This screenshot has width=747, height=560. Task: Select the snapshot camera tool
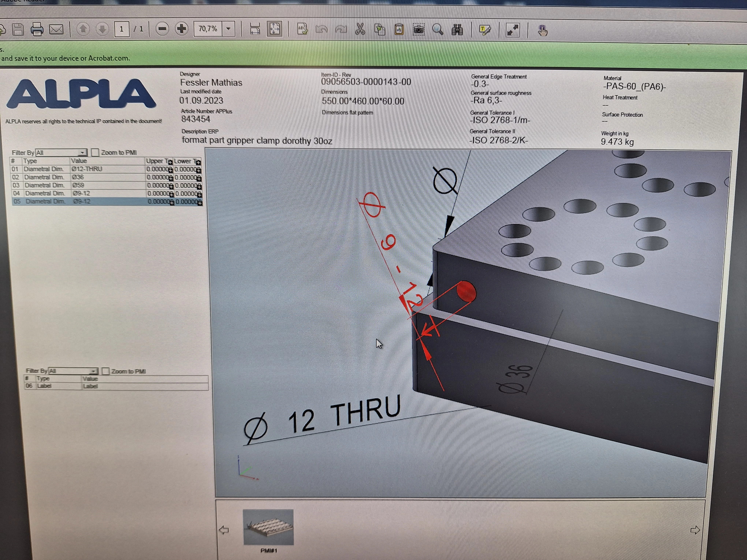(419, 30)
